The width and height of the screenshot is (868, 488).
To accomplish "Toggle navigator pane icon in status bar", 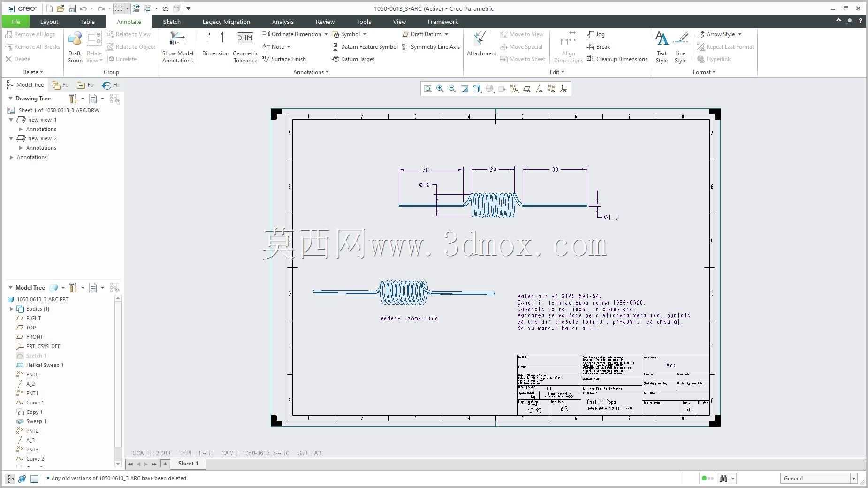I will coord(10,479).
